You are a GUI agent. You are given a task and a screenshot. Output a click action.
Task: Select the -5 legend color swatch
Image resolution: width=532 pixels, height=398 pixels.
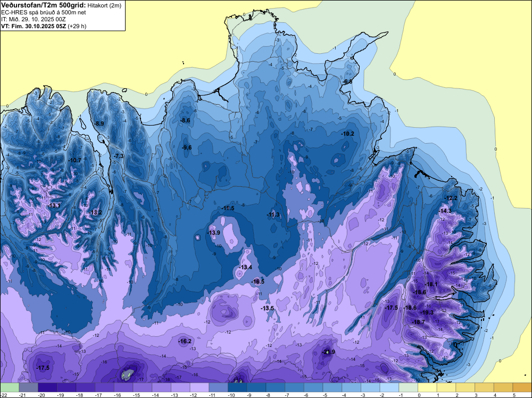(332, 387)
